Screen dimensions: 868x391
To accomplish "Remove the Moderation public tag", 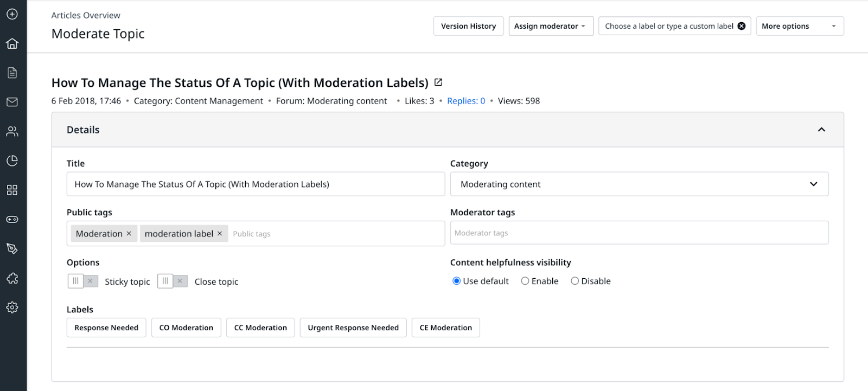I will tap(129, 234).
